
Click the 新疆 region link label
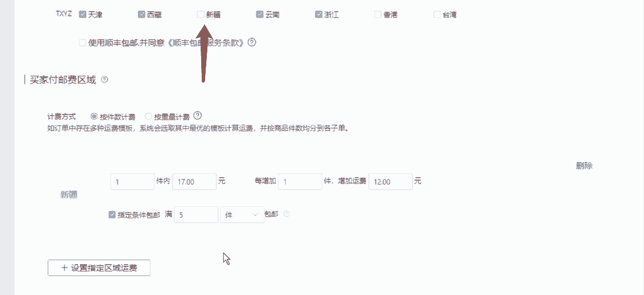coord(69,195)
